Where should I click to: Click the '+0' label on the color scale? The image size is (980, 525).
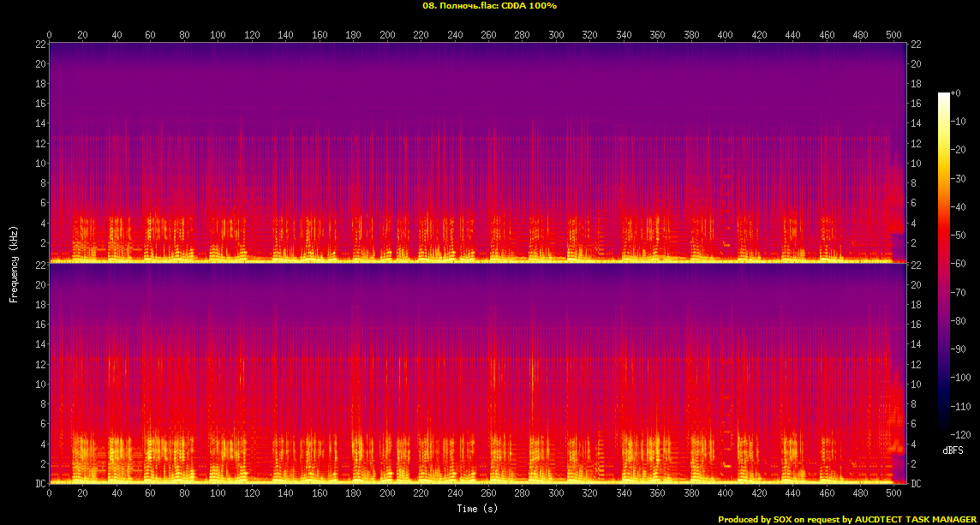coord(956,93)
